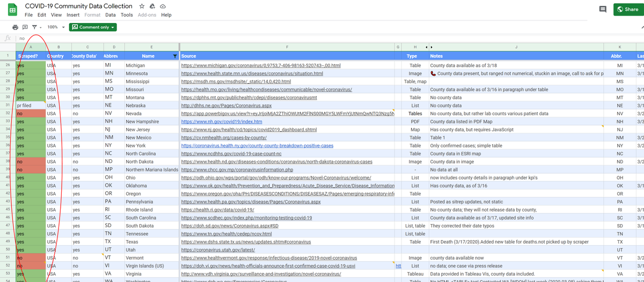Open the Edit menu
644x282 pixels.
point(42,15)
